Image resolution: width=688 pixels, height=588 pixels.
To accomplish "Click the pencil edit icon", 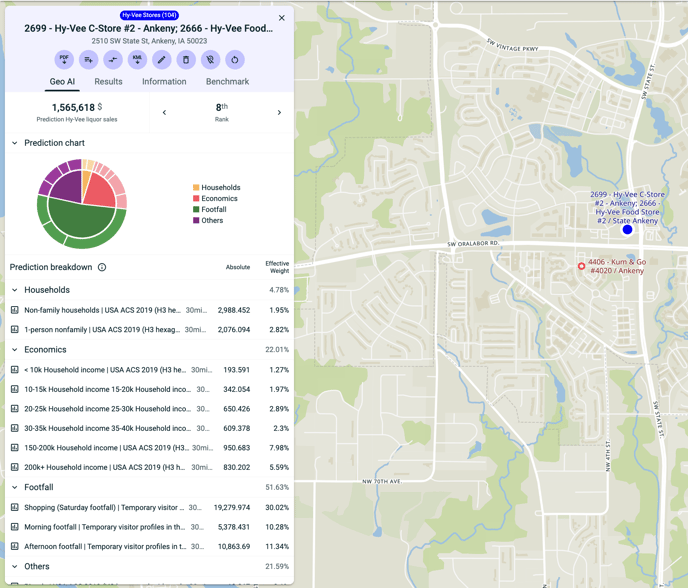I will click(161, 60).
